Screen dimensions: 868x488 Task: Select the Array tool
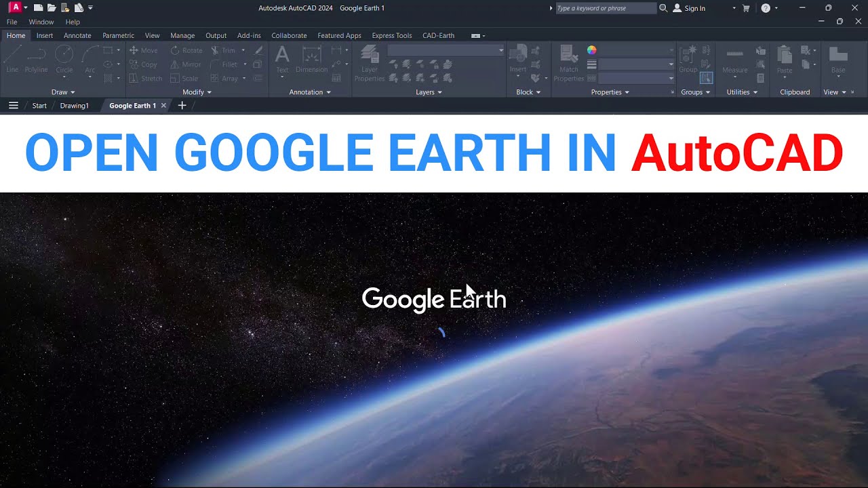pyautogui.click(x=224, y=79)
